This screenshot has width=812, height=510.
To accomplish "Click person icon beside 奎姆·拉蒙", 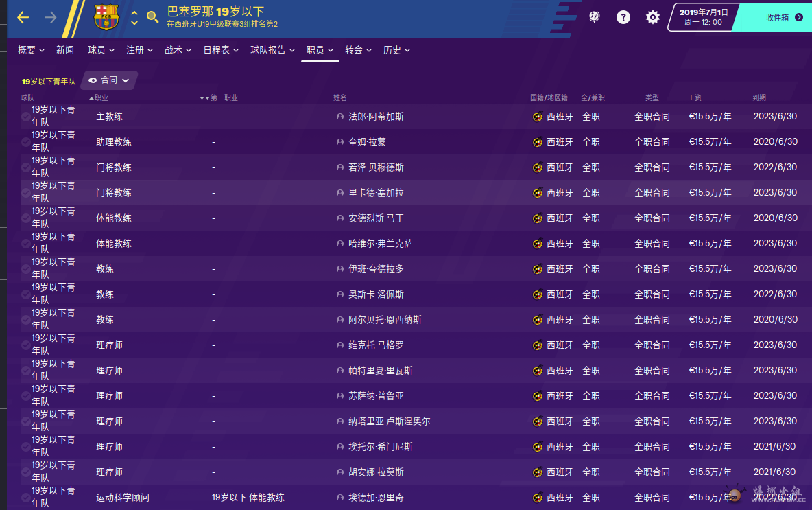I will (339, 142).
